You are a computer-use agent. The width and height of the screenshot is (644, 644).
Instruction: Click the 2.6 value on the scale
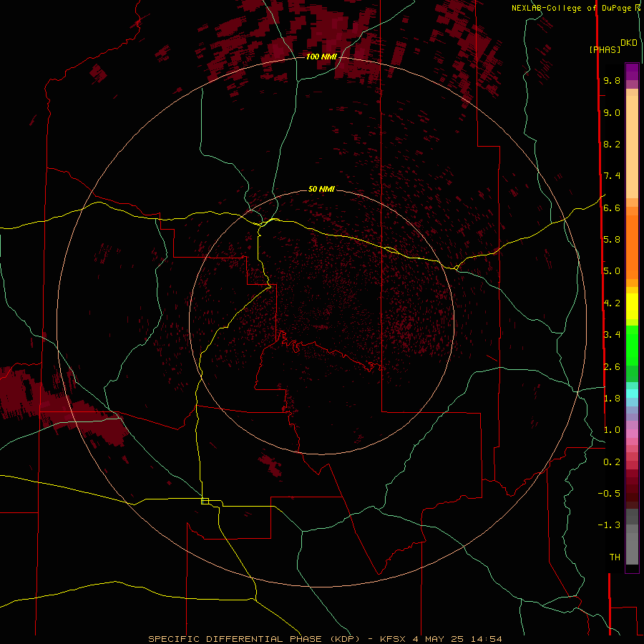(x=612, y=367)
